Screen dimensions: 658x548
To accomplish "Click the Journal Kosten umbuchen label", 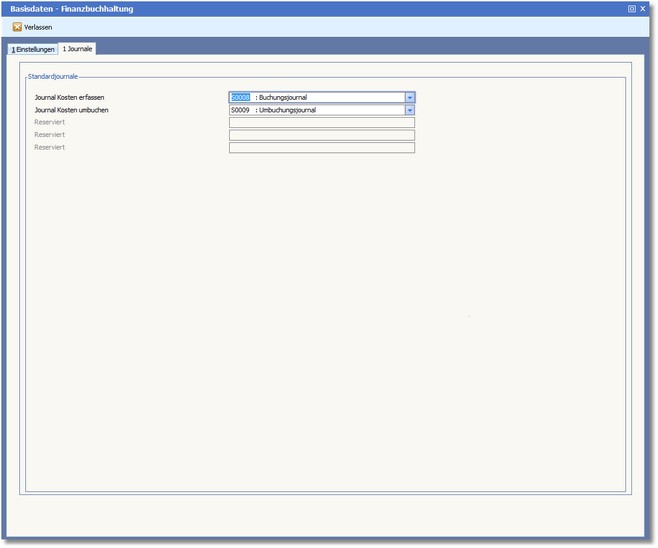I will [71, 110].
